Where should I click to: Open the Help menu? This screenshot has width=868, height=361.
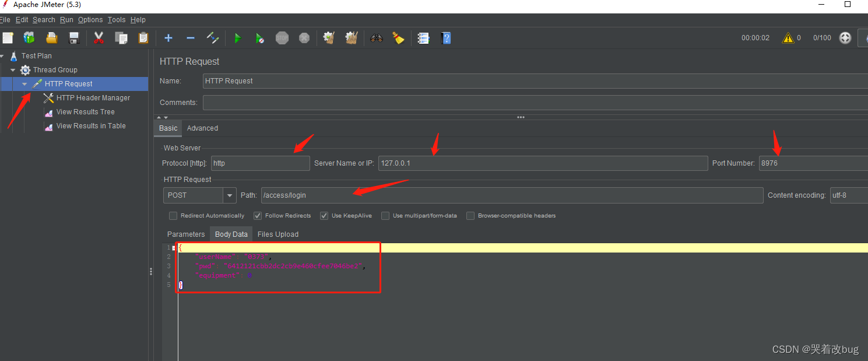(138, 20)
